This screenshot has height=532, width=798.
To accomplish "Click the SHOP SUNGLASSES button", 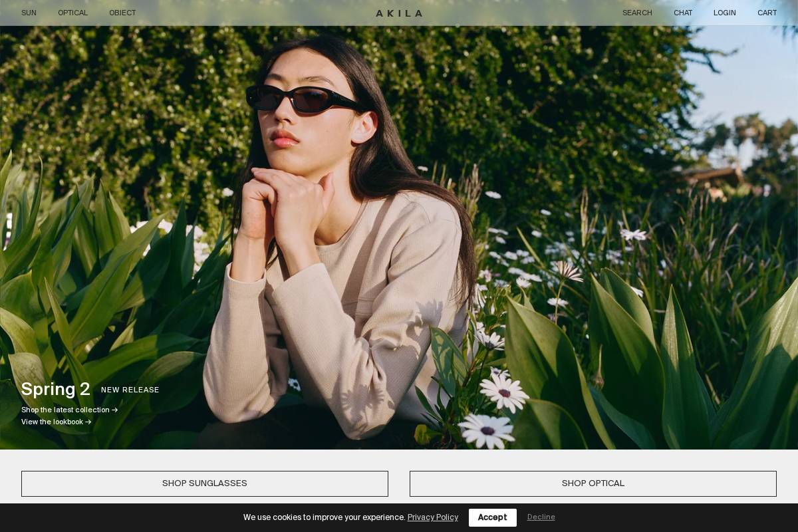I will tap(205, 483).
